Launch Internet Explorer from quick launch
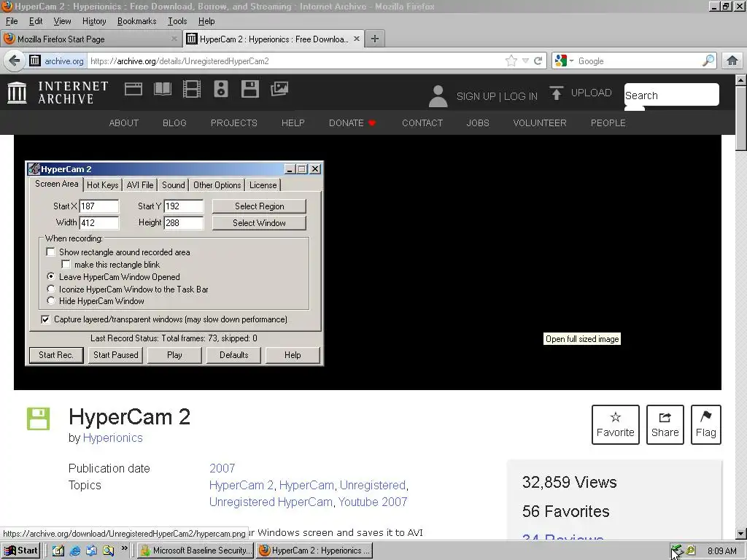The width and height of the screenshot is (747, 560). [x=75, y=551]
